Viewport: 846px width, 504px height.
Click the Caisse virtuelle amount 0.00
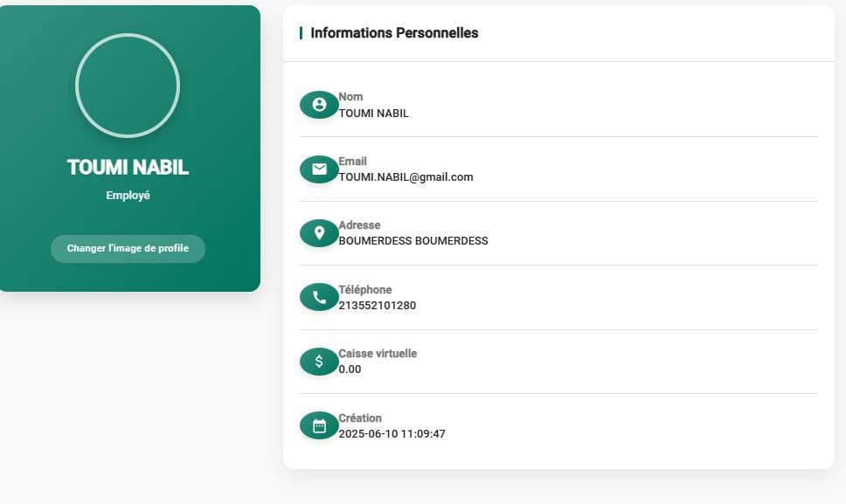coord(350,369)
